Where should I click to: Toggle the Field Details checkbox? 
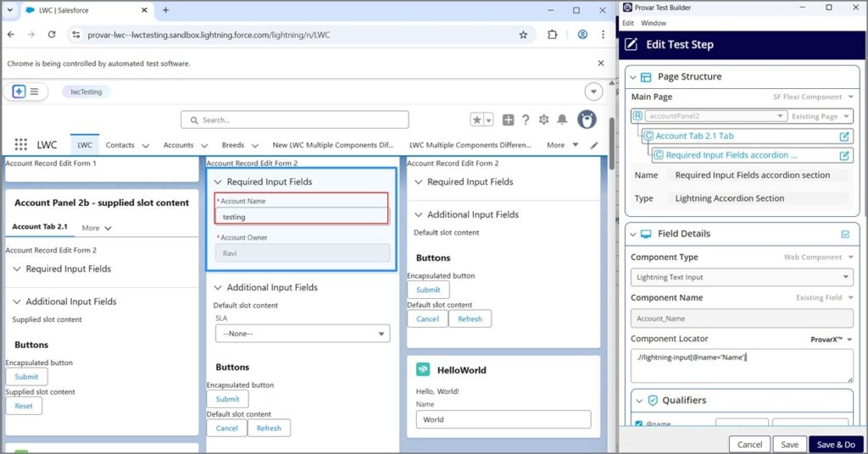point(844,234)
